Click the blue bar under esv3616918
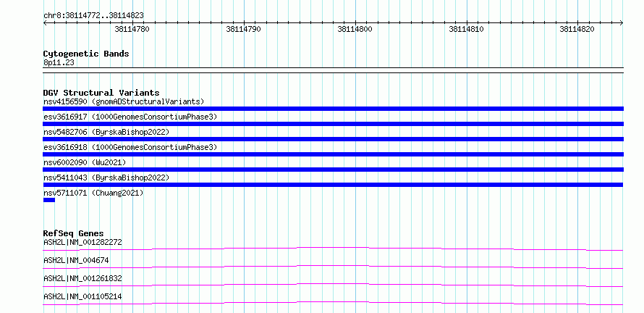The image size is (644, 313). (x=333, y=154)
